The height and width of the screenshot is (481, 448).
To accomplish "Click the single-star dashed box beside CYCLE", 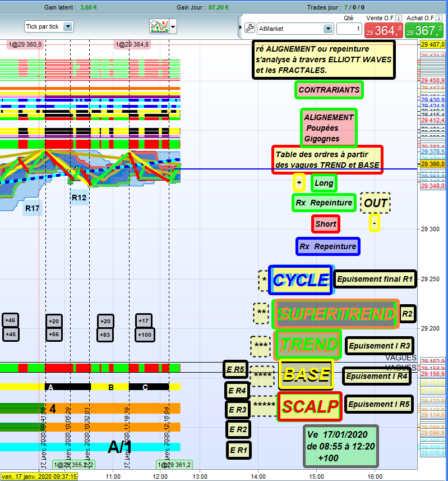I will click(264, 281).
